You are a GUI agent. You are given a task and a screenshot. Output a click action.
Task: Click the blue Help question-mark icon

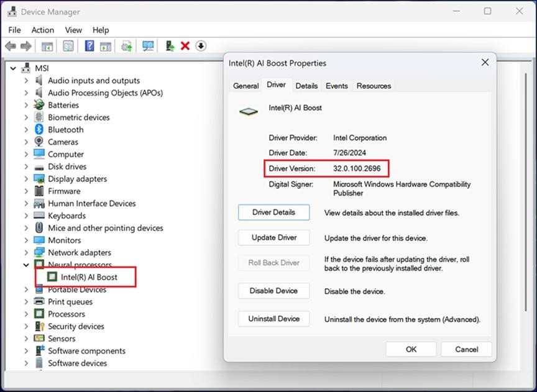[x=89, y=46]
